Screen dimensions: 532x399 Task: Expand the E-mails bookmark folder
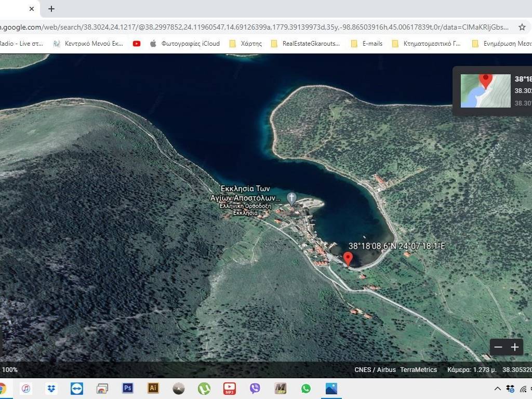[x=367, y=44]
